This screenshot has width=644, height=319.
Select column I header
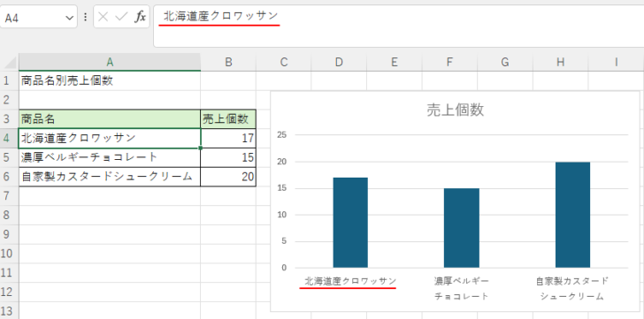tap(616, 62)
